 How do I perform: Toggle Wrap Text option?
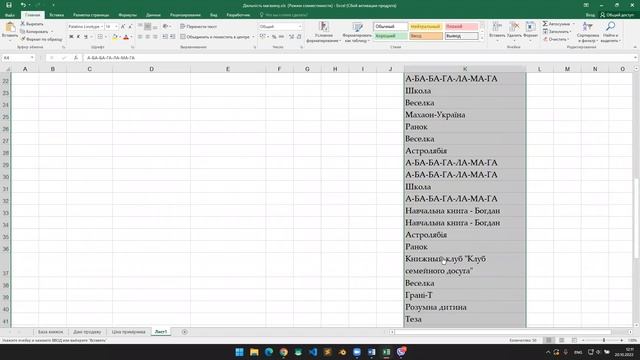coord(198,27)
